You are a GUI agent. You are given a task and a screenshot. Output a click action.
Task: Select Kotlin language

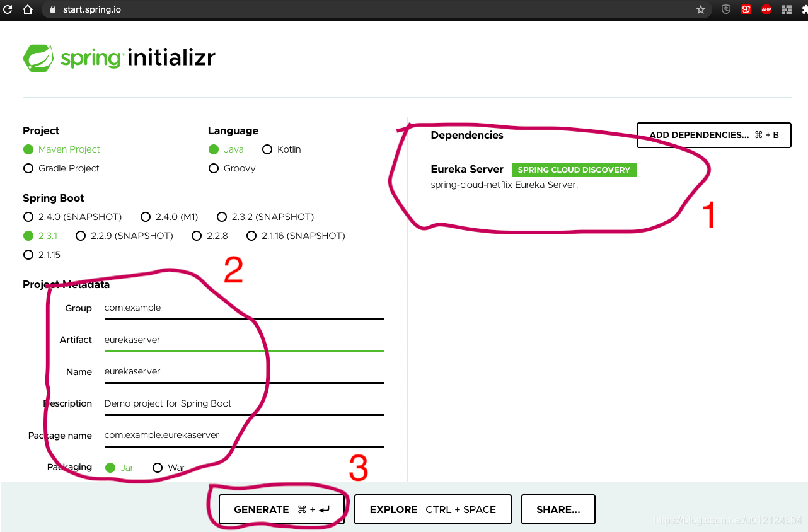pos(282,149)
